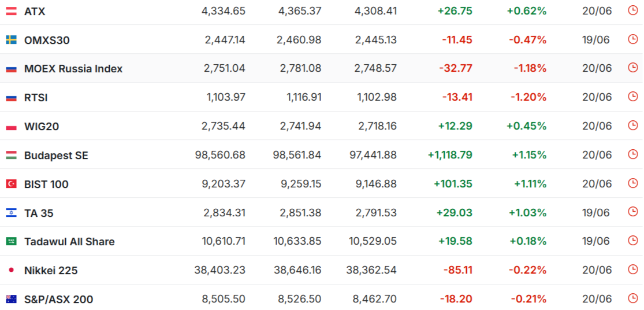Click the clock icon in RTSI row
This screenshot has width=644, height=310.
[633, 97]
